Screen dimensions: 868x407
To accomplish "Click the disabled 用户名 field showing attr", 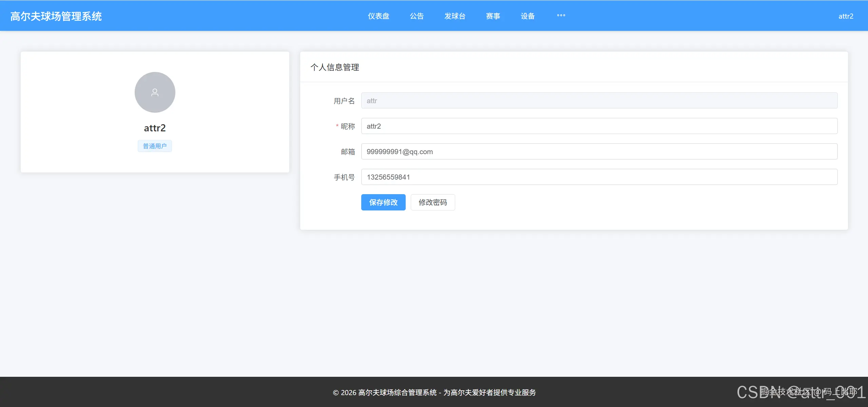I will click(x=599, y=101).
